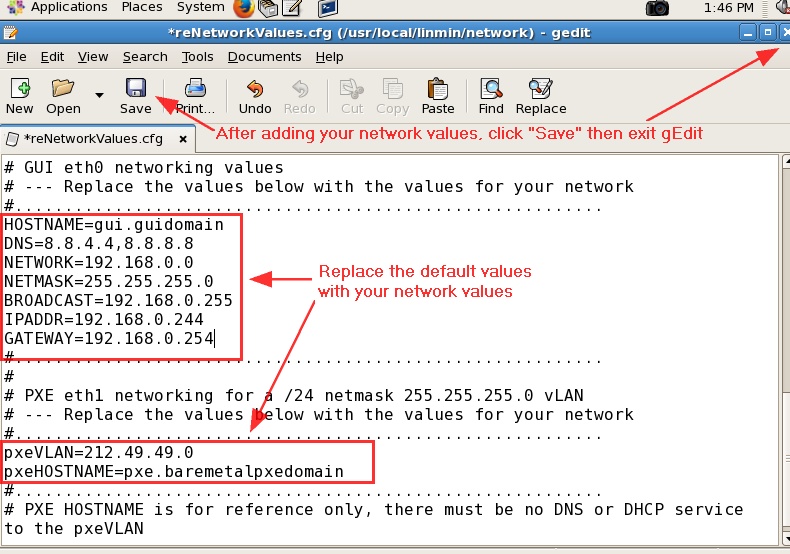Viewport: 790px width, 554px height.
Task: Open the Tools menu
Action: pyautogui.click(x=198, y=57)
